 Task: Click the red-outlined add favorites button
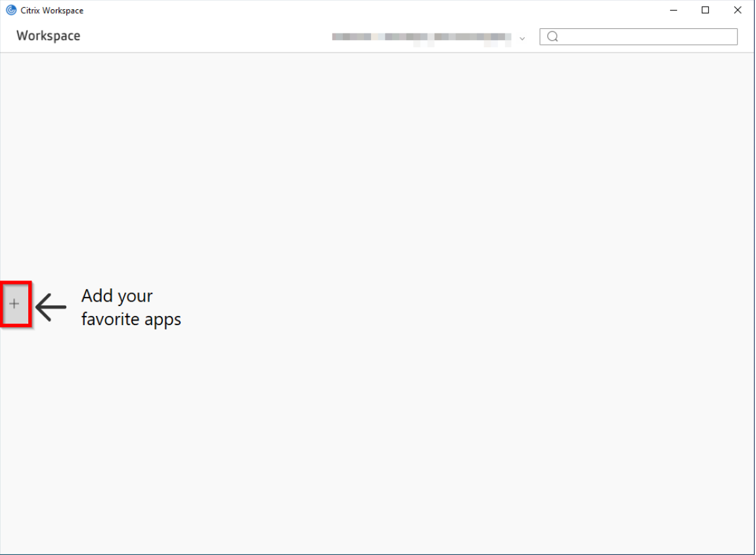[16, 305]
